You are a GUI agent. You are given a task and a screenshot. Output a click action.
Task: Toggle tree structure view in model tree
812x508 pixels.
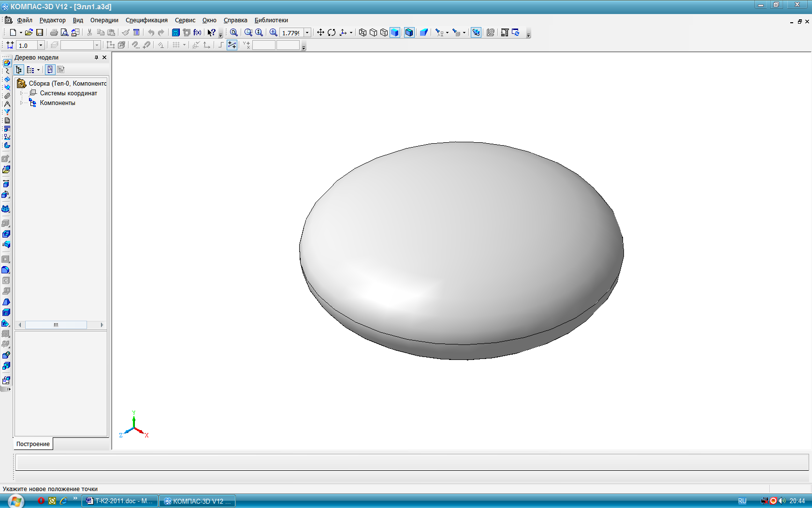19,70
